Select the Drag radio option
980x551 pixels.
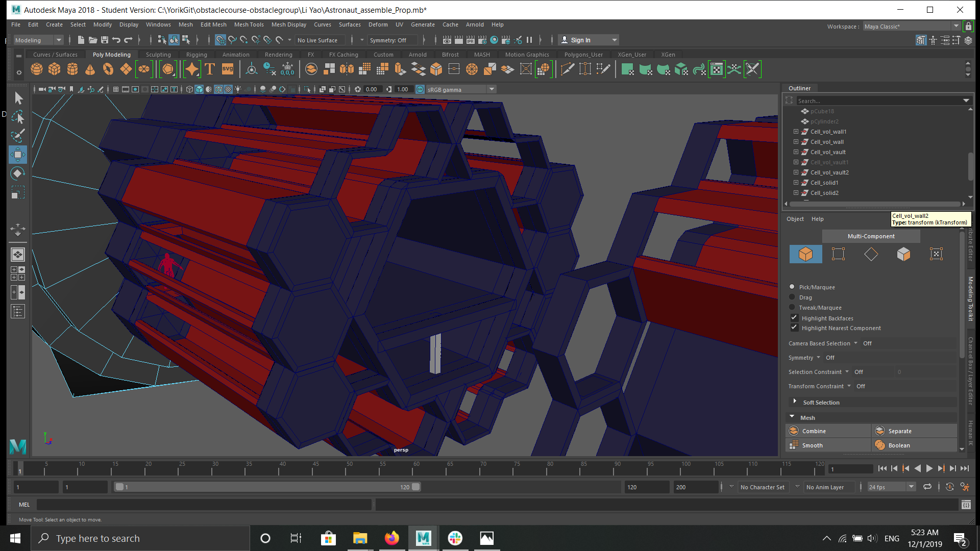pyautogui.click(x=792, y=297)
